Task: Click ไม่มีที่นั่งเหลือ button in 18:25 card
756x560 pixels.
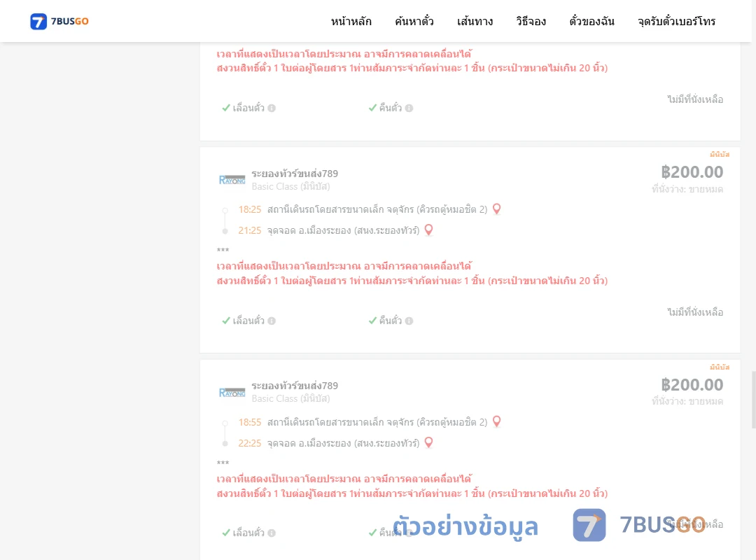Action: point(695,312)
